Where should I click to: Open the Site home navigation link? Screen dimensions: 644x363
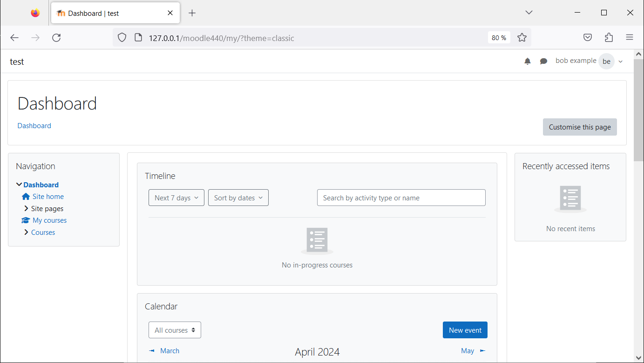click(x=48, y=197)
